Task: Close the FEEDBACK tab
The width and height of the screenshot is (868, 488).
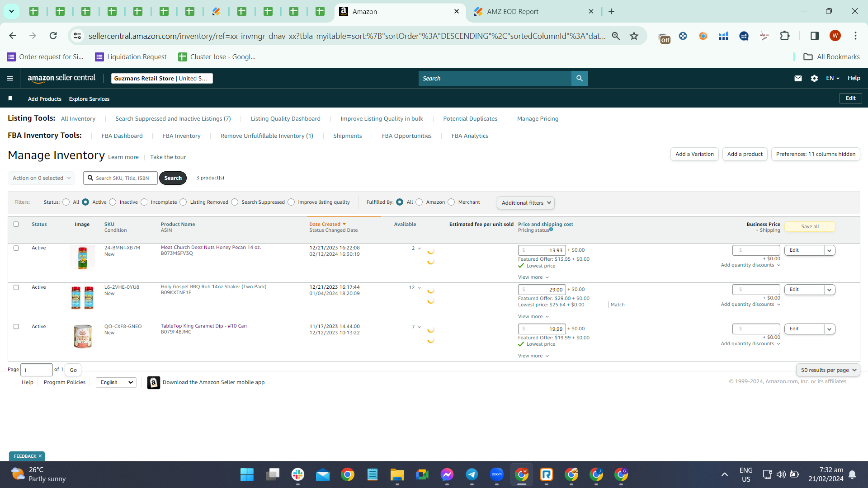Action: (40, 456)
